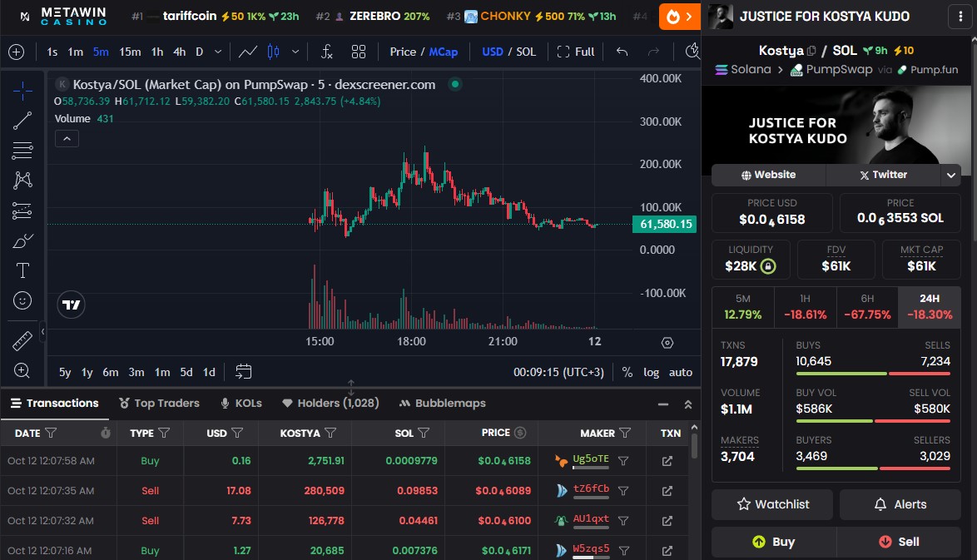The height and width of the screenshot is (560, 977).
Task: Toggle percent scale on chart
Action: pyautogui.click(x=627, y=372)
